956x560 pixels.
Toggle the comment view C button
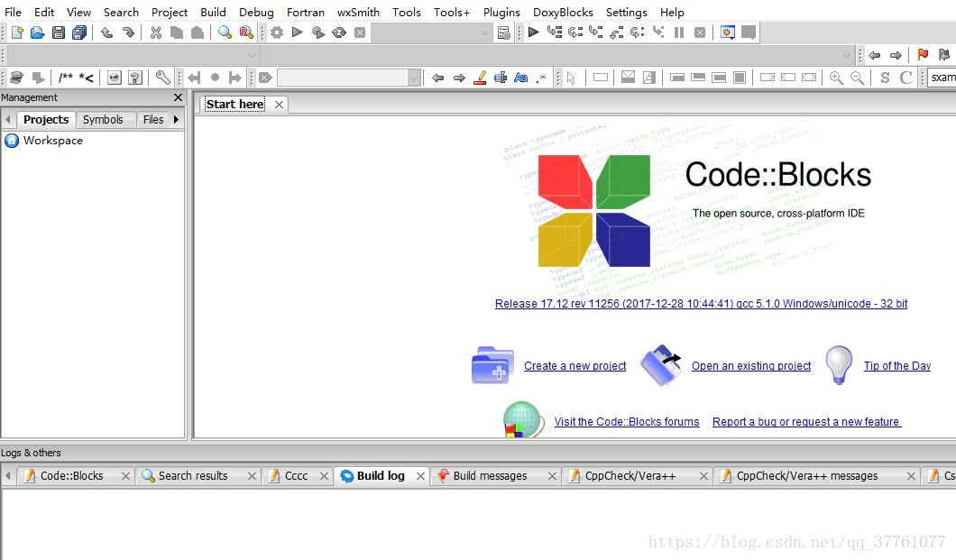pos(906,78)
